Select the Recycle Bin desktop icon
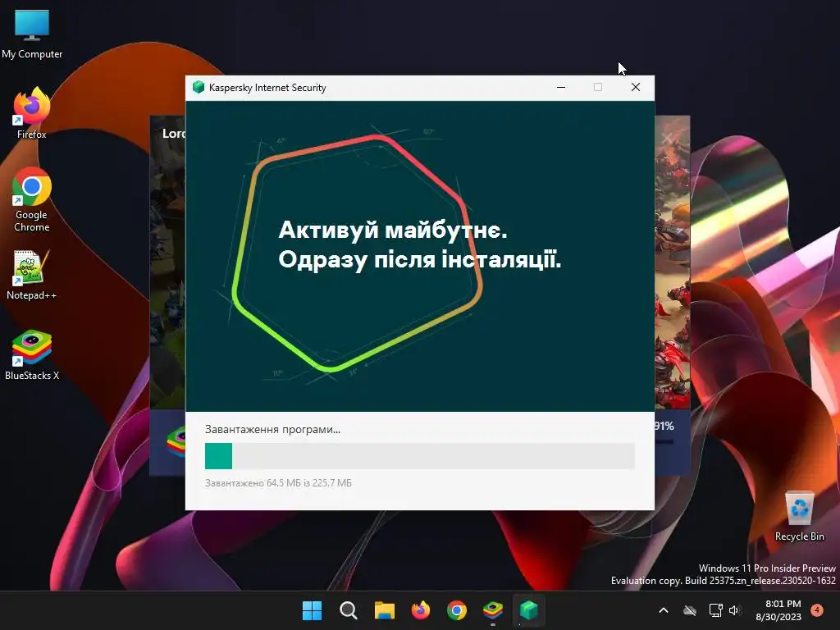This screenshot has height=630, width=840. 799,516
